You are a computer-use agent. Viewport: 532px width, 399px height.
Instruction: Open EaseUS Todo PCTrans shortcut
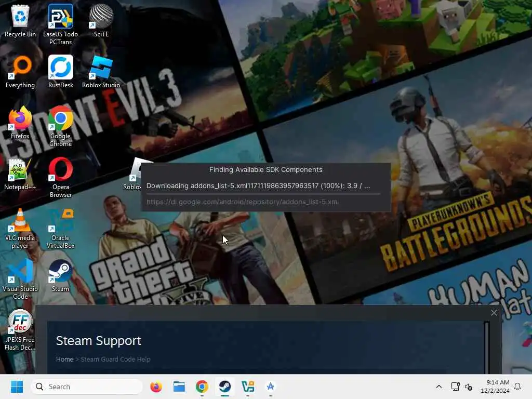(60, 24)
